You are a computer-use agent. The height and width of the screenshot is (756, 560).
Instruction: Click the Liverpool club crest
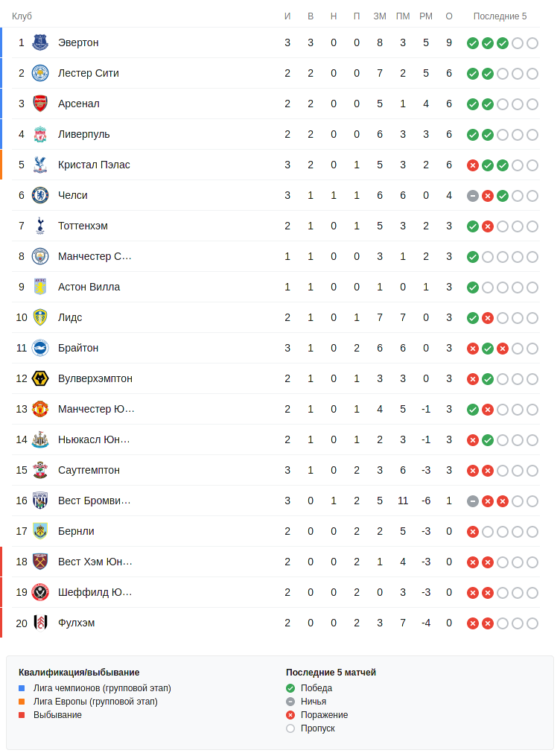coord(40,134)
